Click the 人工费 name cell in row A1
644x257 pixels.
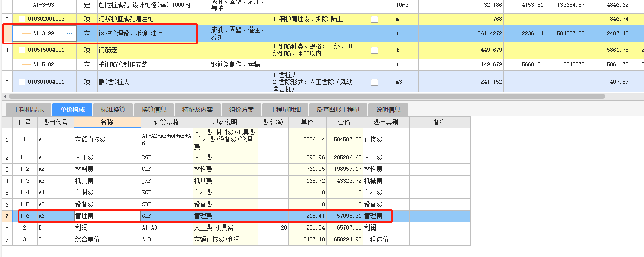(x=108, y=158)
